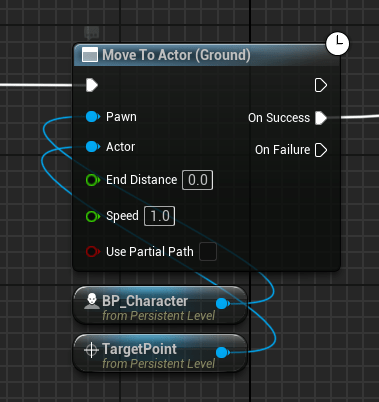Select the On Failure execution pin

[321, 150]
